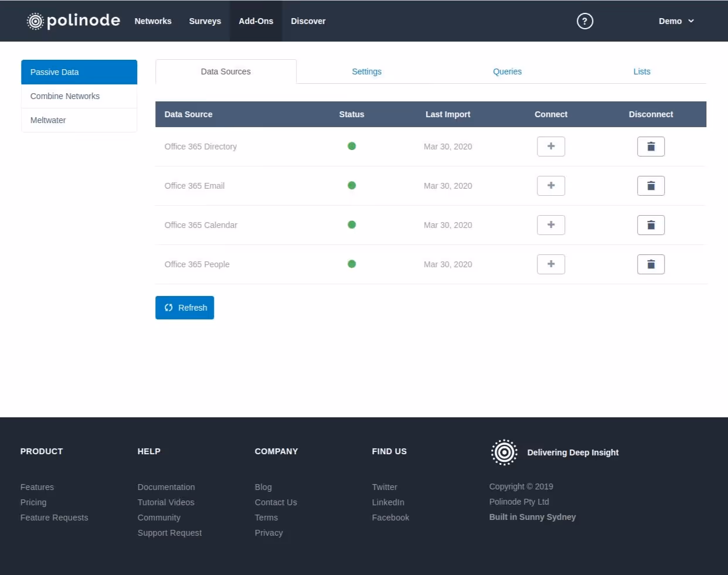This screenshot has width=728, height=575.
Task: Click the Office 365 People row name
Action: [x=197, y=264]
